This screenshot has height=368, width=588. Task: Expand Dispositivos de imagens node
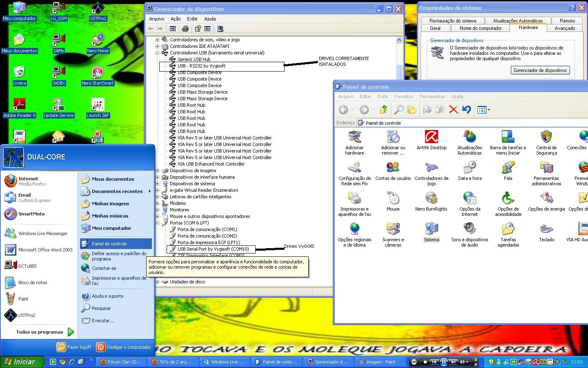coord(157,171)
